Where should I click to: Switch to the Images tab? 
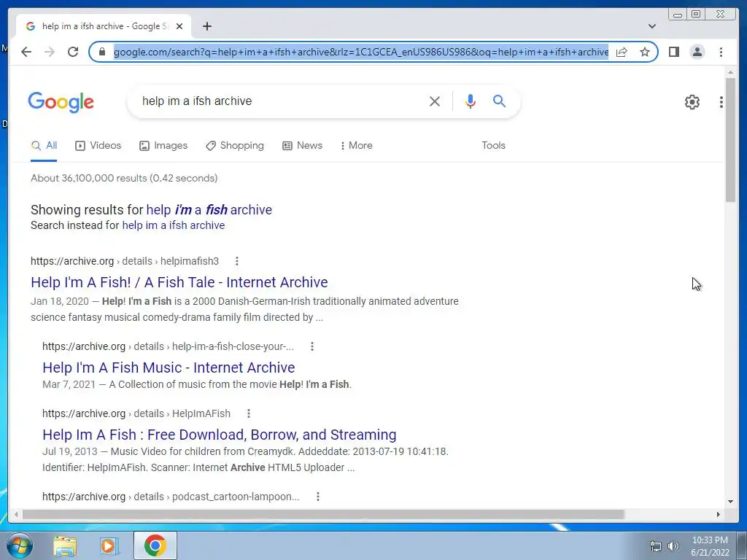[x=163, y=145]
